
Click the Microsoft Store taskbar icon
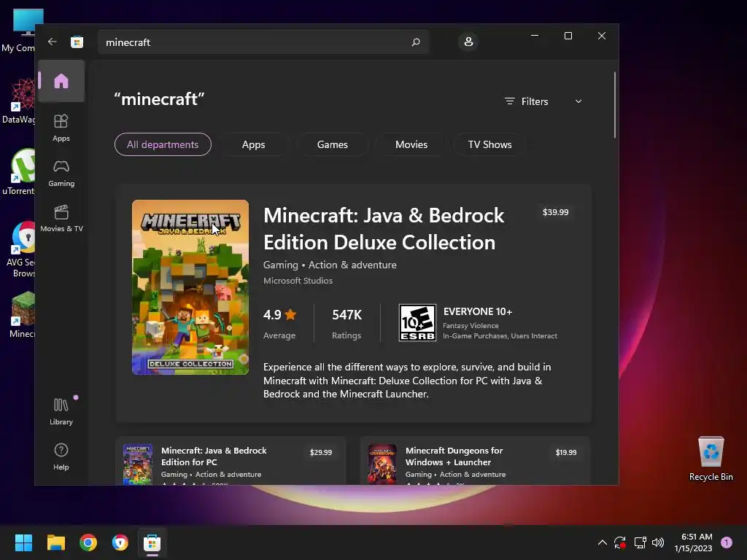point(152,542)
